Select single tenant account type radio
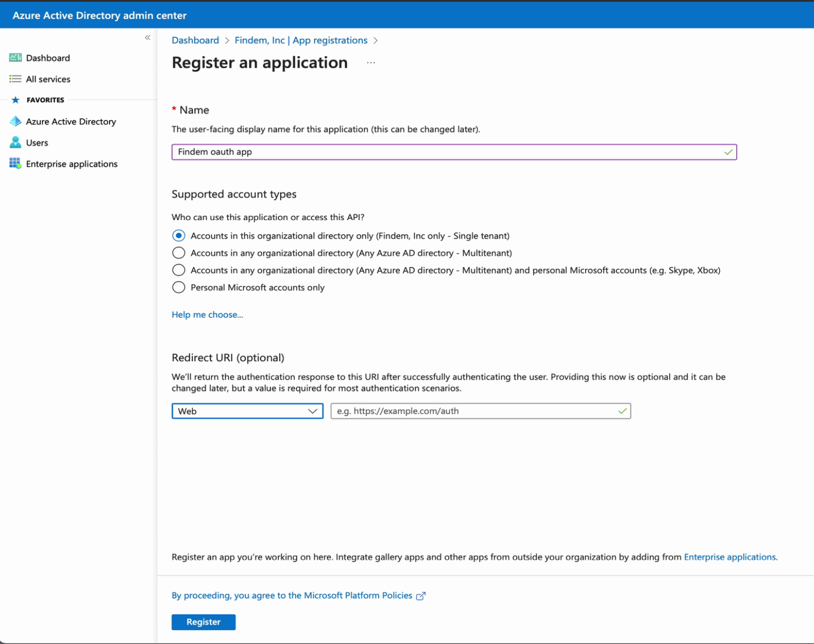 (x=179, y=236)
